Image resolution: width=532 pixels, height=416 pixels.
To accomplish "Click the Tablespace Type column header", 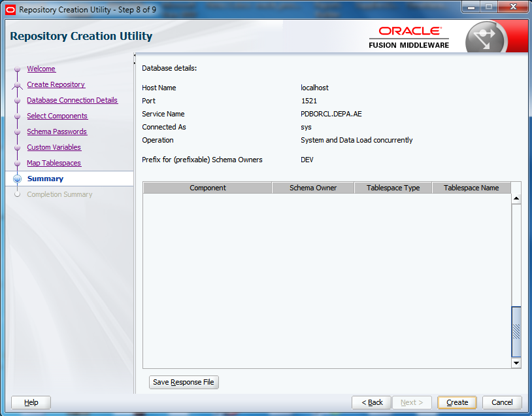I will [x=393, y=188].
